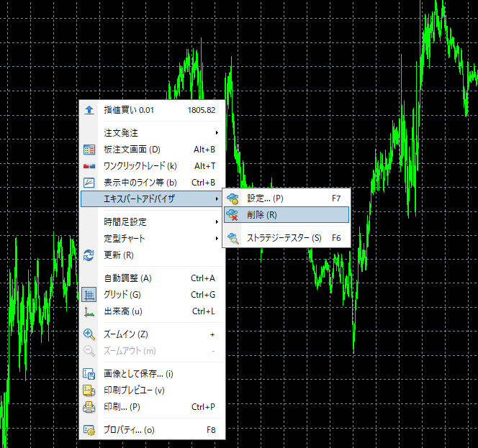
Task: Click the プロパティ properties gear icon
Action: (x=89, y=430)
